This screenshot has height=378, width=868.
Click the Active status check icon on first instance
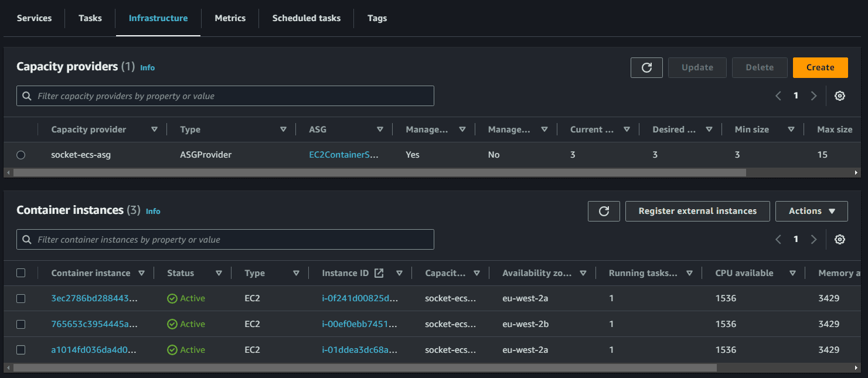tap(171, 298)
